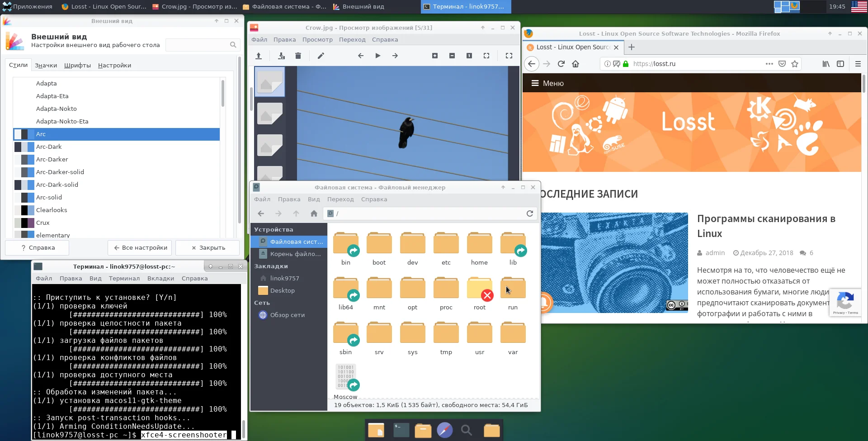Image resolution: width=868 pixels, height=441 pixels.
Task: Open page actions three-dot menu in URL bar
Action: (769, 64)
